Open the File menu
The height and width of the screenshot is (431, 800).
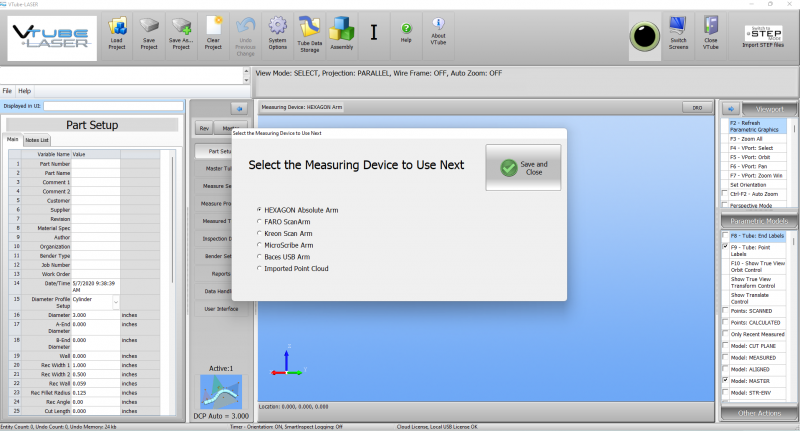pyautogui.click(x=7, y=91)
